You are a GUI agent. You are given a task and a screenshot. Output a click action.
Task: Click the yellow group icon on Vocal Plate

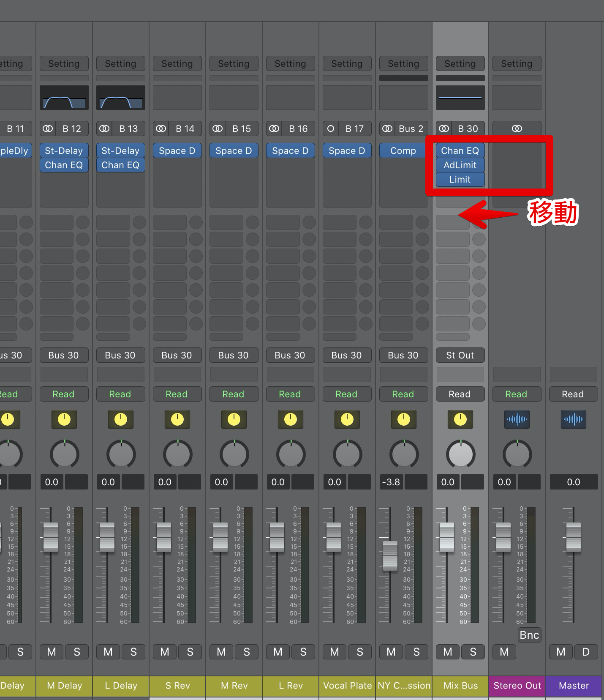pyautogui.click(x=347, y=419)
